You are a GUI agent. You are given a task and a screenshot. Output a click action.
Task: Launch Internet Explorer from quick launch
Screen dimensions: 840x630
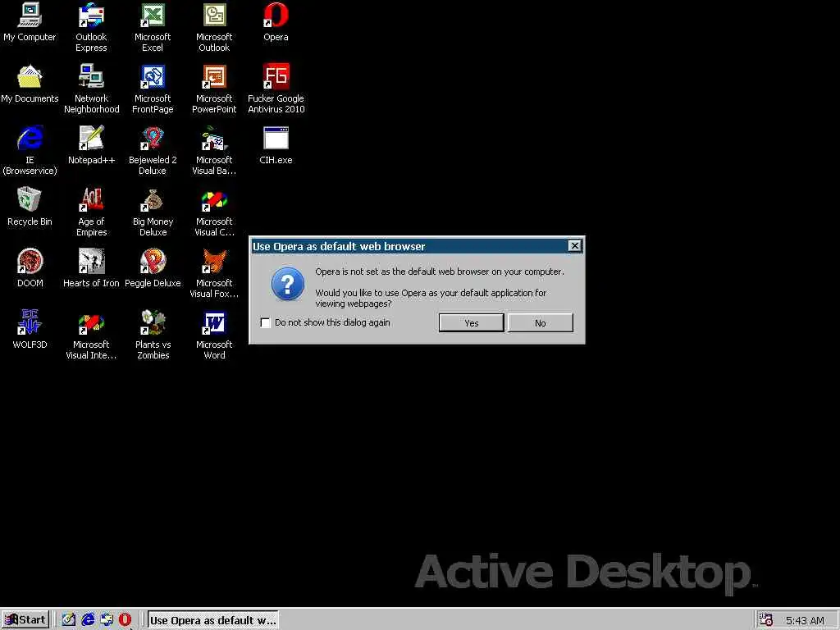[88, 620]
